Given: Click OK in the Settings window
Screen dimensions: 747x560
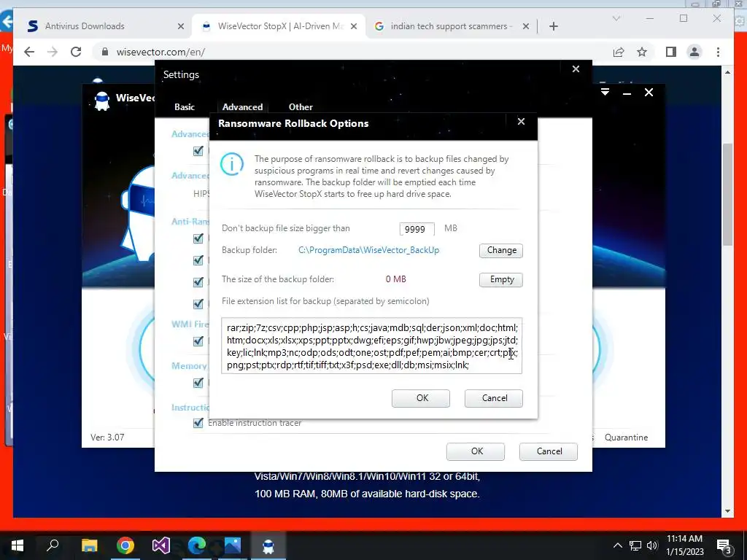Looking at the screenshot, I should 476,451.
